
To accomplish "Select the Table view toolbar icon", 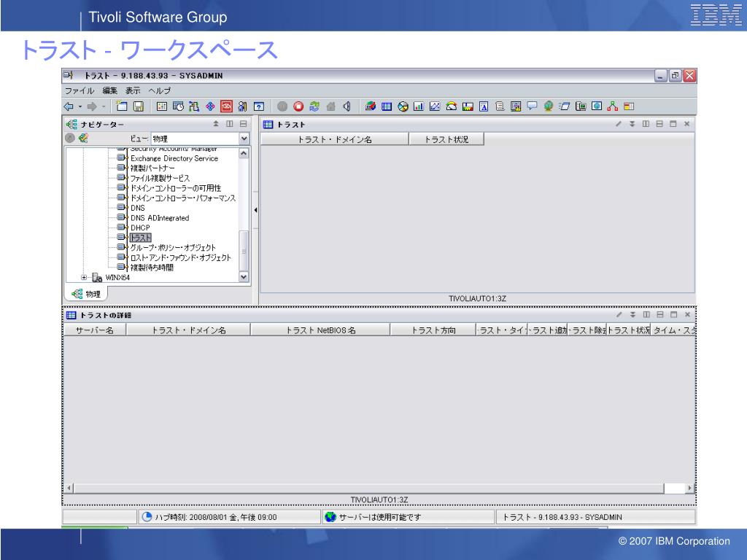I will click(x=387, y=106).
